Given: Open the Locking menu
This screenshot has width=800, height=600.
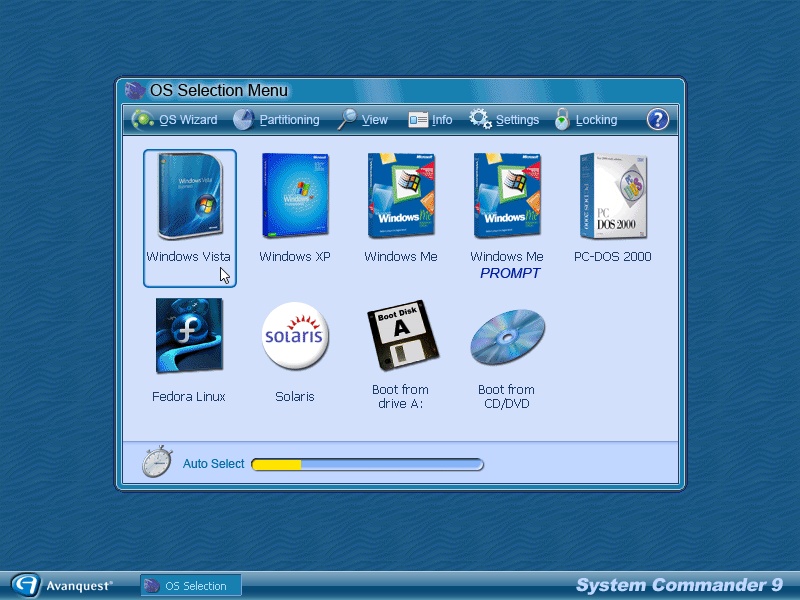Looking at the screenshot, I should [596, 120].
